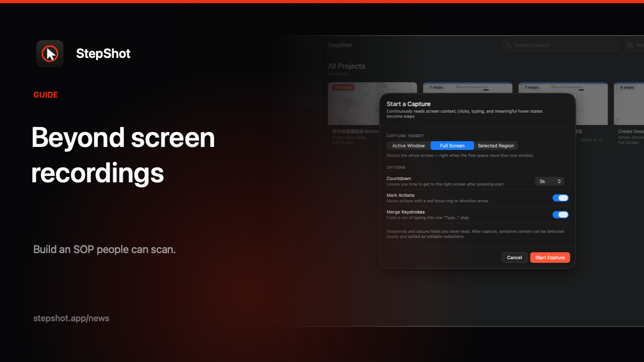Click the 'CAPTURE TARGET' section header
Image resolution: width=644 pixels, height=362 pixels.
click(405, 136)
